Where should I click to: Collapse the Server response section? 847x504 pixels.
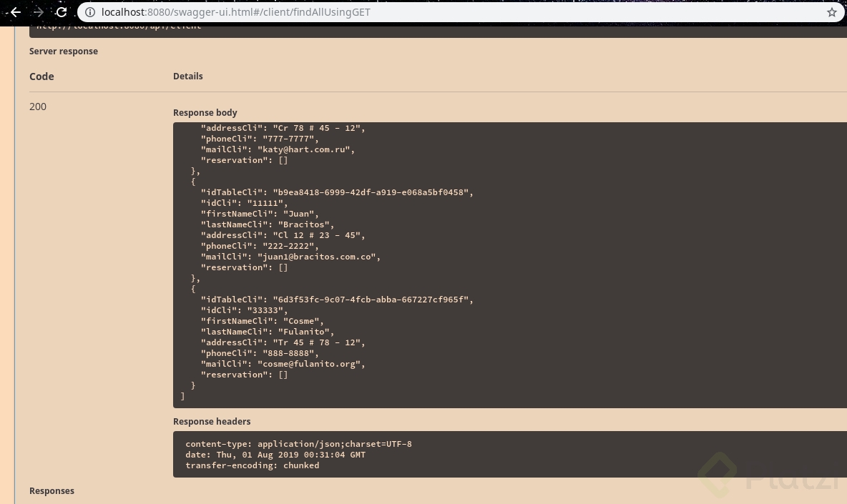click(64, 51)
